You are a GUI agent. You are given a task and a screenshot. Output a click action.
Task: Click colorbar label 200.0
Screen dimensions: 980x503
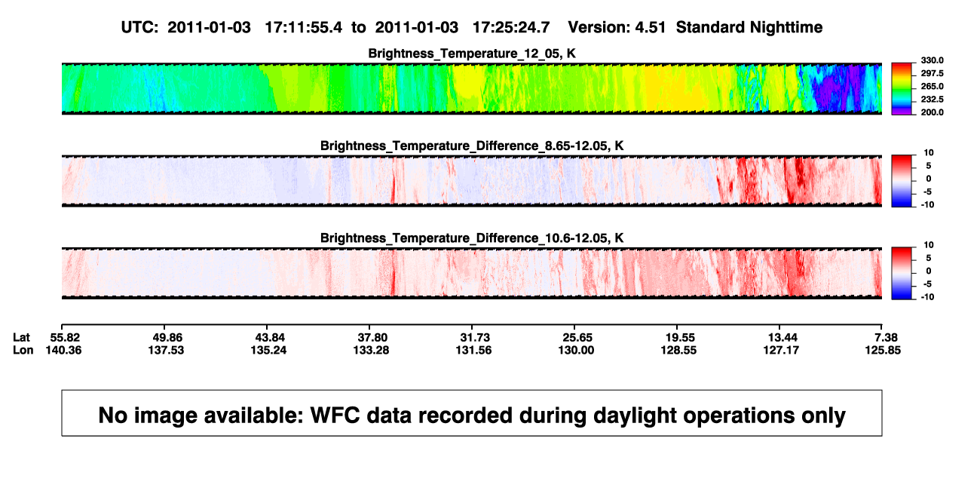click(932, 112)
